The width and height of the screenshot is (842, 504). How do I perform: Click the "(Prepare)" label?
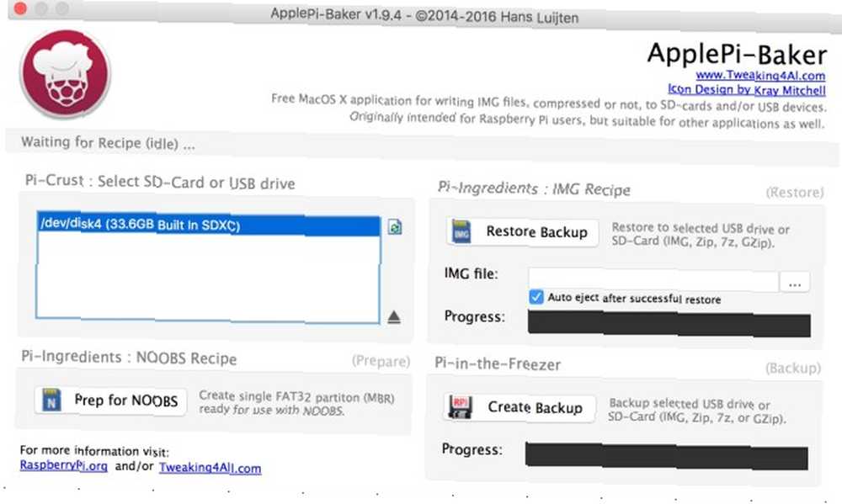[381, 361]
